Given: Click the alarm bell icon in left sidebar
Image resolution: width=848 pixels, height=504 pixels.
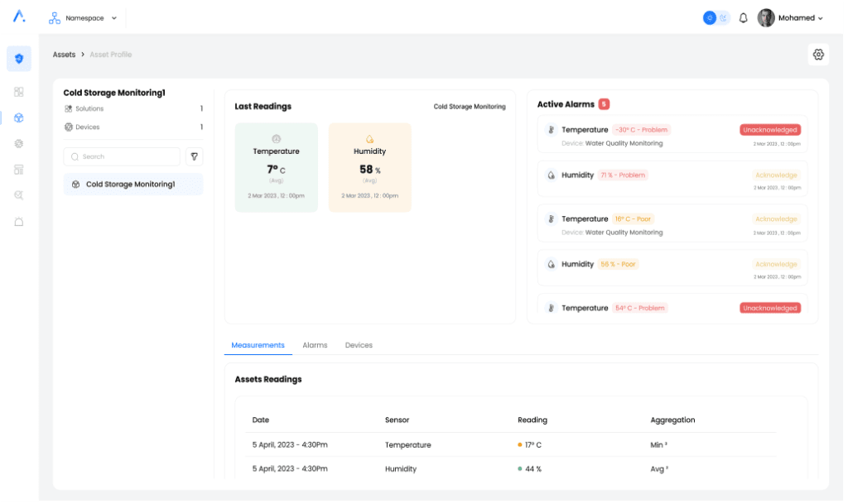Looking at the screenshot, I should pyautogui.click(x=19, y=222).
